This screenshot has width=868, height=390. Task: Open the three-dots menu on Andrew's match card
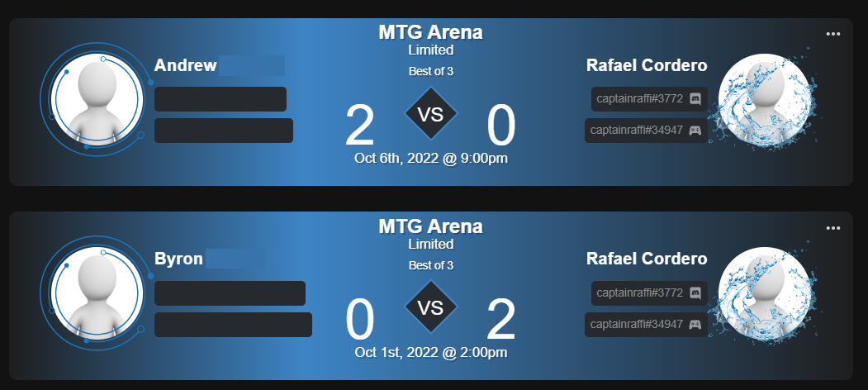coord(832,34)
